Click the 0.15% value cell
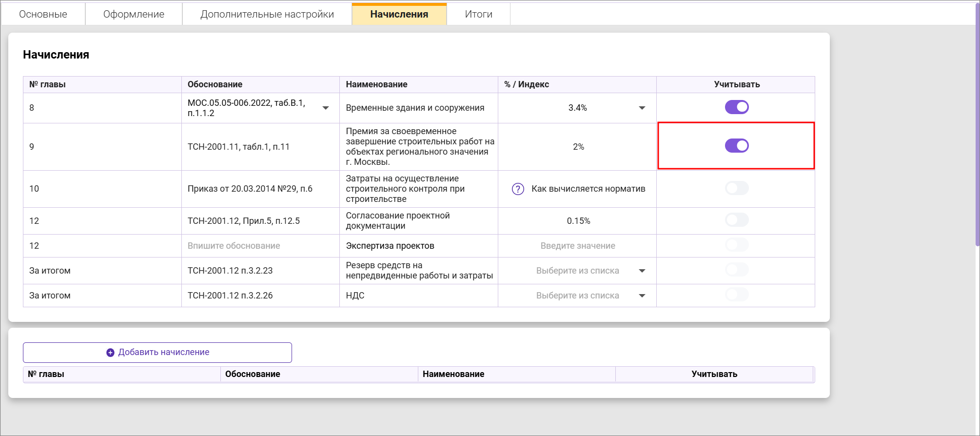 pyautogui.click(x=577, y=221)
